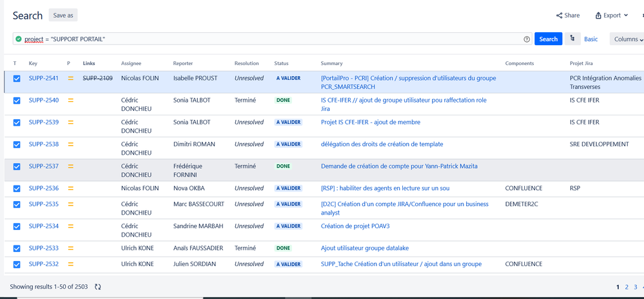Sort by the Status column header
The width and height of the screenshot is (644, 299).
click(281, 63)
